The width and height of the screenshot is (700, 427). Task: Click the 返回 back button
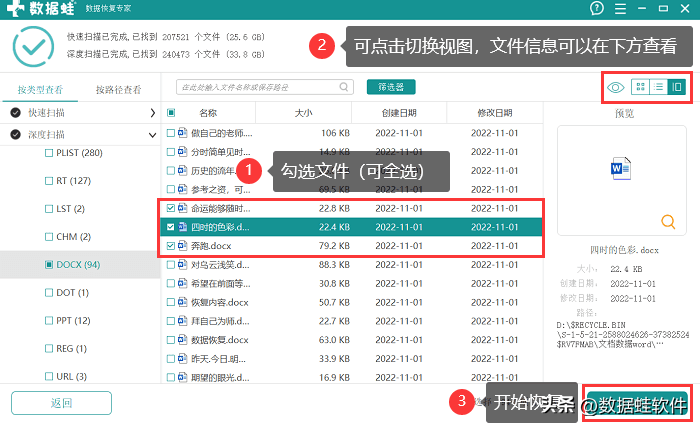coord(61,403)
